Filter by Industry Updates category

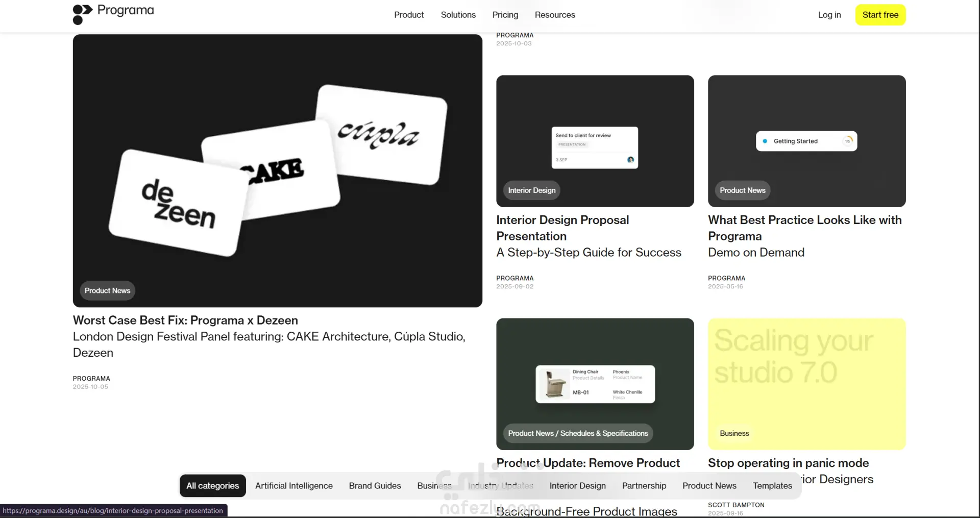coord(501,486)
